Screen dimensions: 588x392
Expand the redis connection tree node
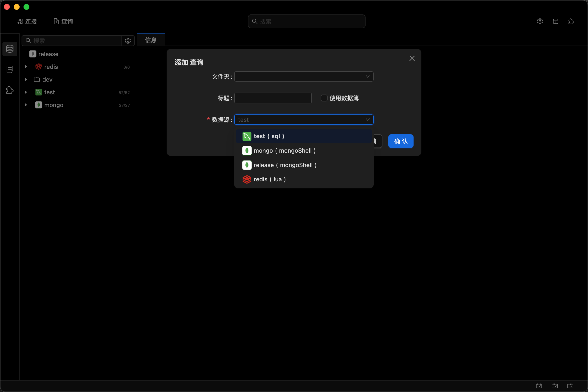(26, 67)
